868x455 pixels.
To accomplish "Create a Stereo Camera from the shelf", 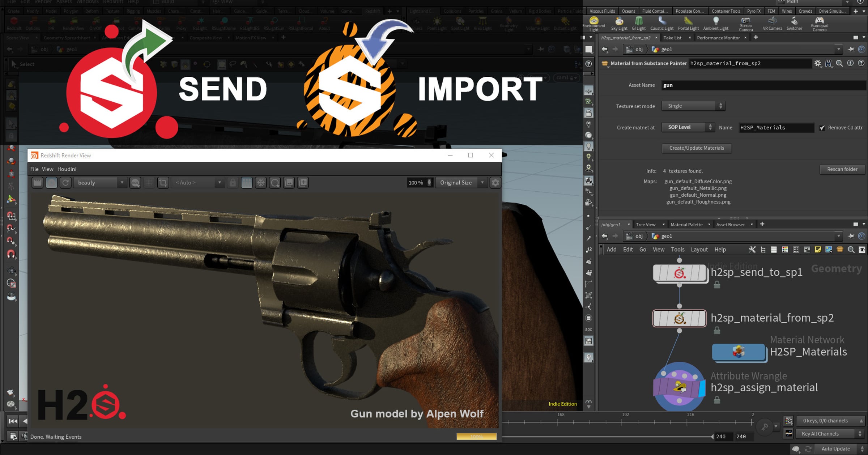I will (746, 24).
